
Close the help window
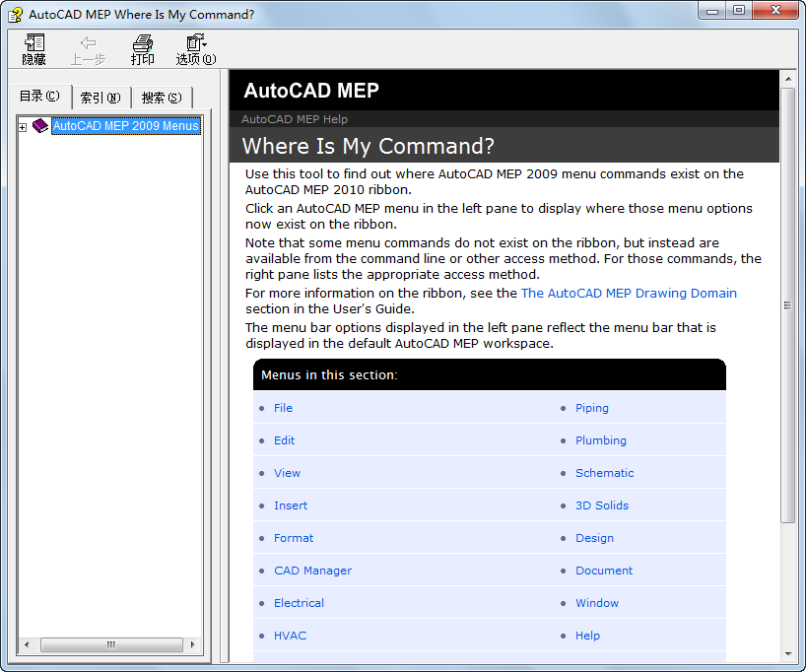[776, 11]
